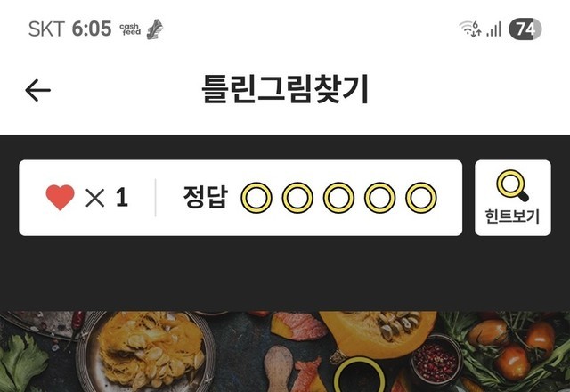Tap the cellular signal bars icon
570x392 pixels.
click(493, 29)
